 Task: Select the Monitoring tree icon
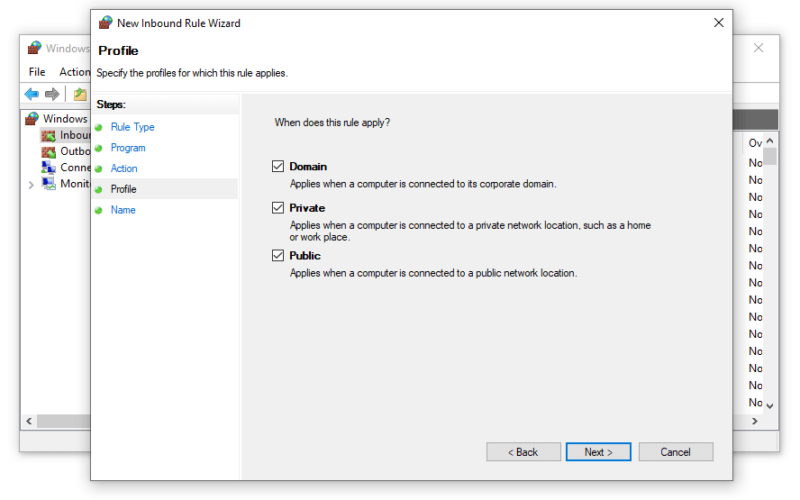tap(48, 184)
